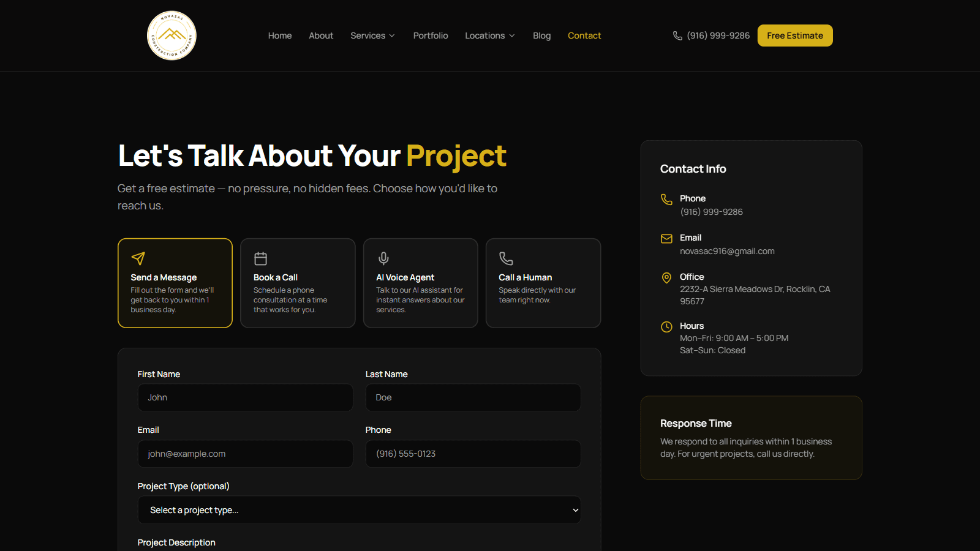Image resolution: width=980 pixels, height=551 pixels.
Task: Click the Phone input field
Action: pos(473,454)
